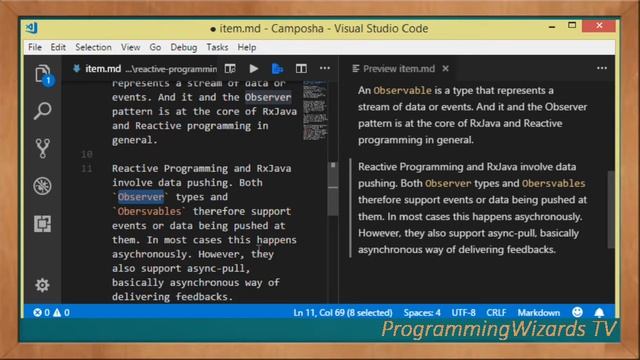This screenshot has height=360, width=640.
Task: Click the open preview to the side icon
Action: (x=230, y=69)
